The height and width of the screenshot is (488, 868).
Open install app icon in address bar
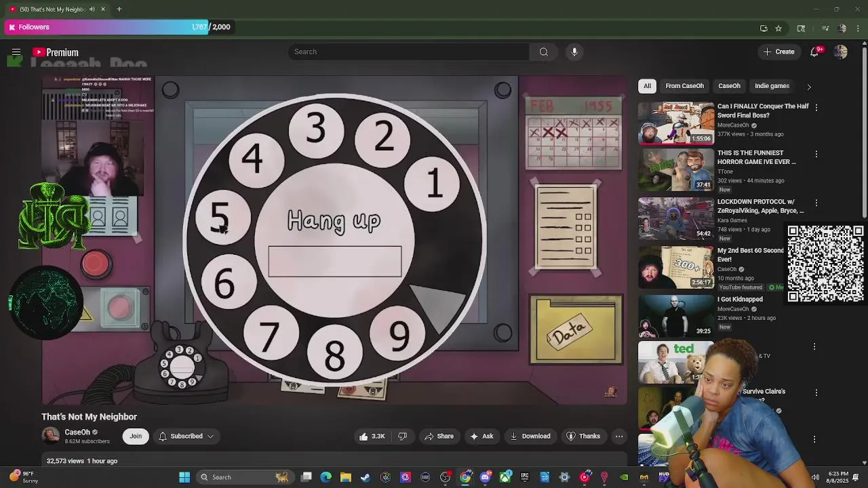[764, 28]
